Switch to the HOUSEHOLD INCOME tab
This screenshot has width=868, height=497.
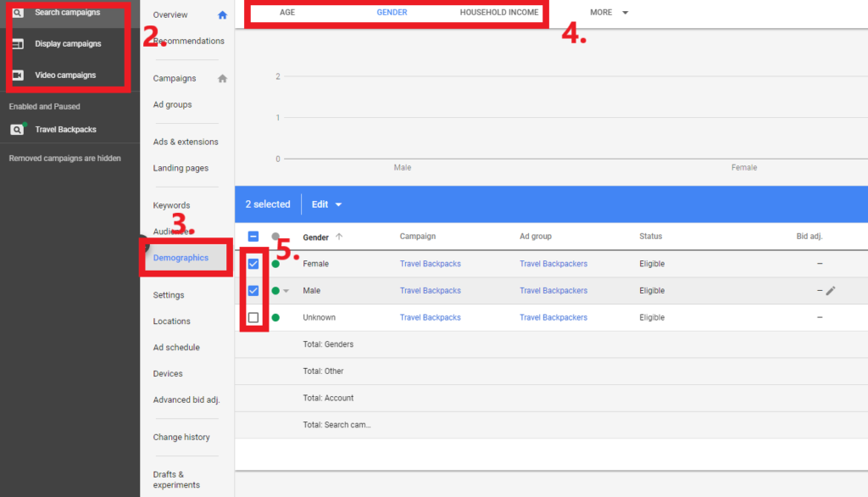click(498, 12)
